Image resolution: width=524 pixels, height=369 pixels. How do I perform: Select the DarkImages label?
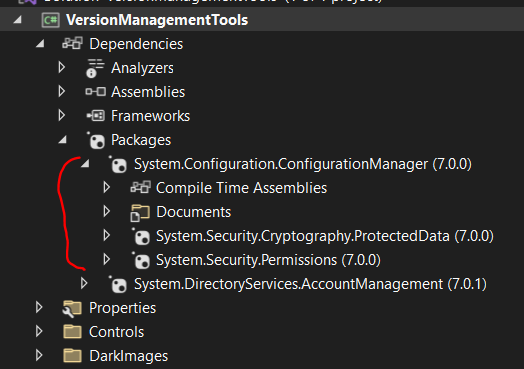pyautogui.click(x=128, y=356)
